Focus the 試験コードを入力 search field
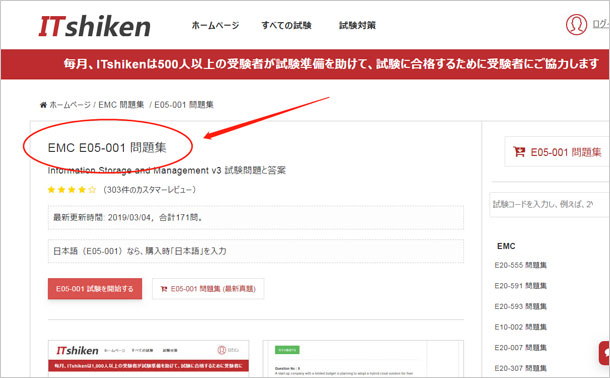The width and height of the screenshot is (610, 378). pyautogui.click(x=549, y=204)
